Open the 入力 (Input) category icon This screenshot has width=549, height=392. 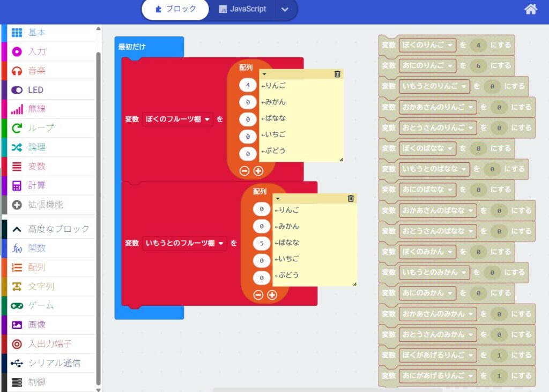click(x=17, y=52)
